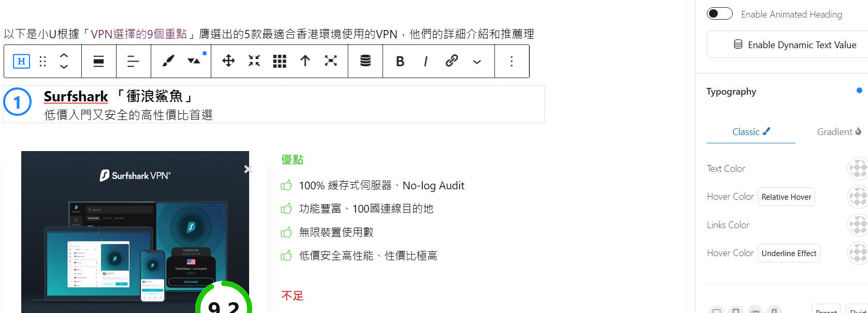Select the desktop device responsive icon
This screenshot has width=868, height=313.
pyautogui.click(x=716, y=310)
